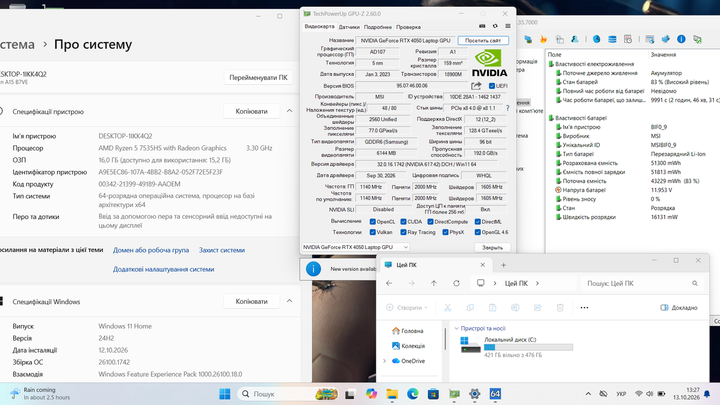Click the Пошук: Цей ПК search field

[642, 283]
